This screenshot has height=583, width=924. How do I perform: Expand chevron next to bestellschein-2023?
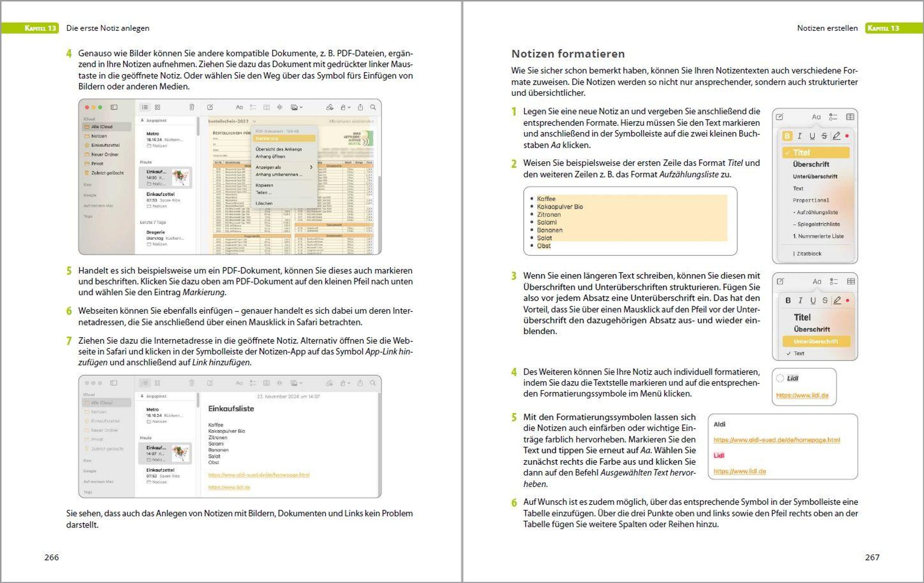pos(255,121)
